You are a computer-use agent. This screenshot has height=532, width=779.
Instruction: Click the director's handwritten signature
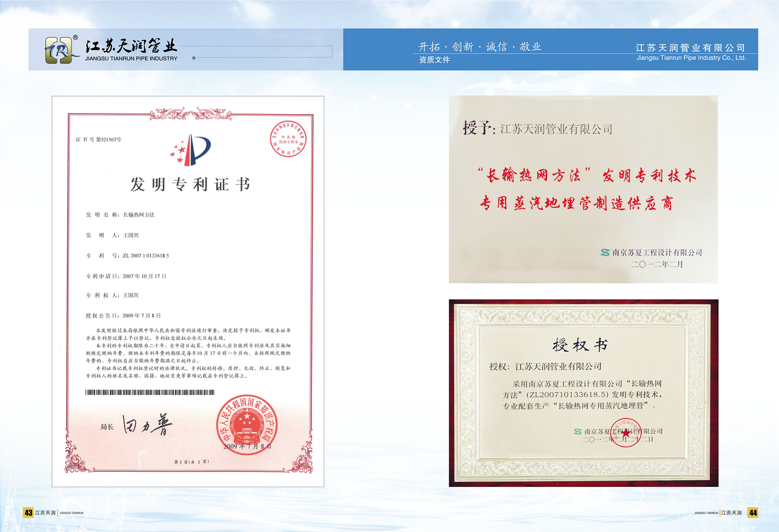[x=147, y=425]
